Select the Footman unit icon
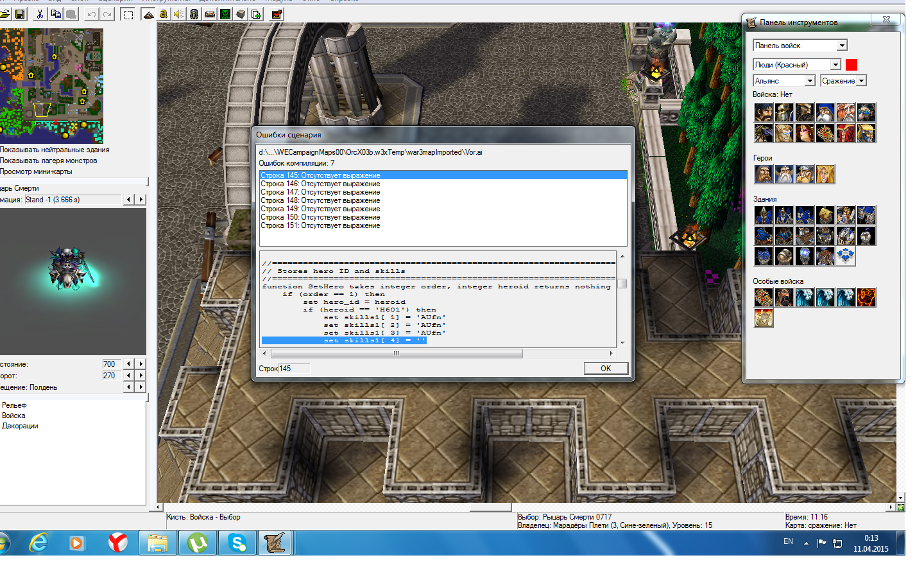The width and height of the screenshot is (924, 578). pyautogui.click(x=784, y=112)
